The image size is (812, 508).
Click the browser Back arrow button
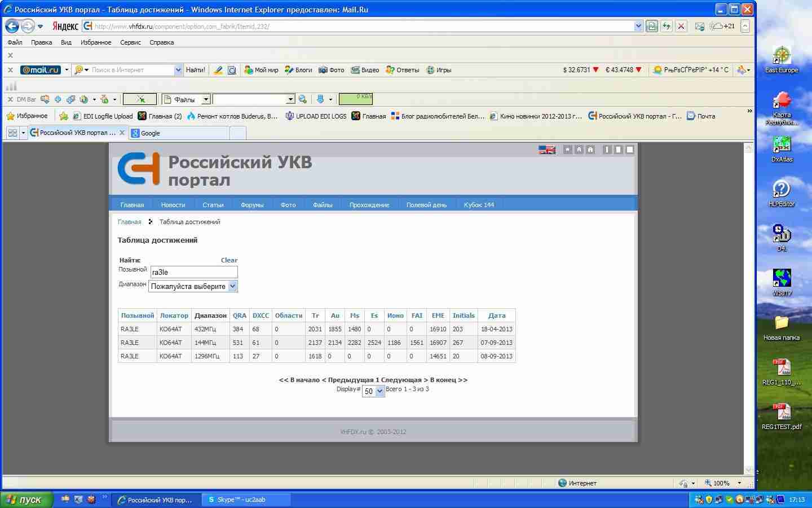point(12,26)
